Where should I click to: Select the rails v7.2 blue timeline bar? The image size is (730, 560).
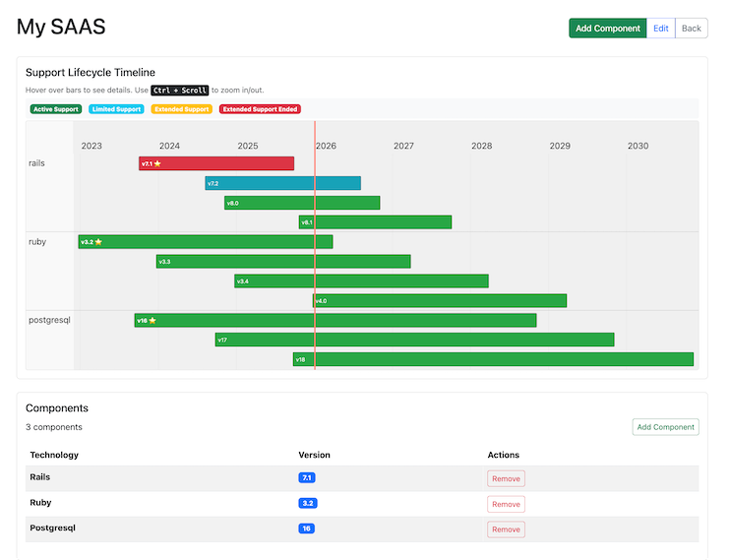[x=283, y=183]
